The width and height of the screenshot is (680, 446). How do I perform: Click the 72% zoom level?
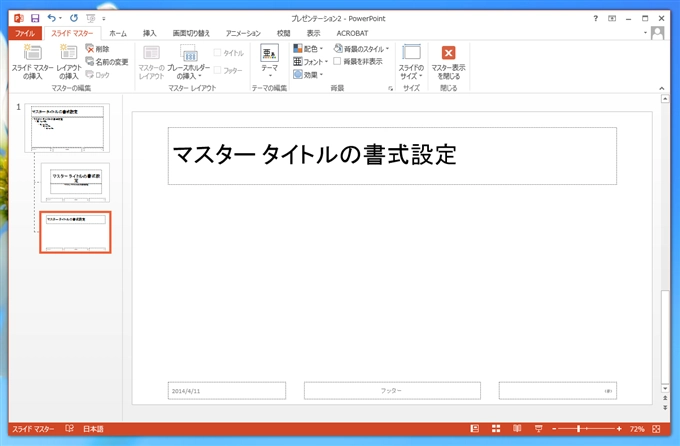pyautogui.click(x=637, y=429)
